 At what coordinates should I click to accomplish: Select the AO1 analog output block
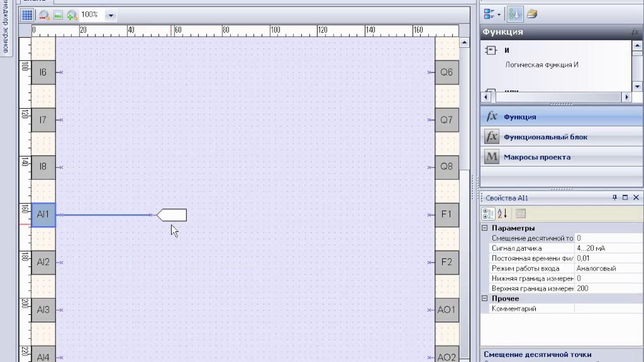tap(447, 310)
